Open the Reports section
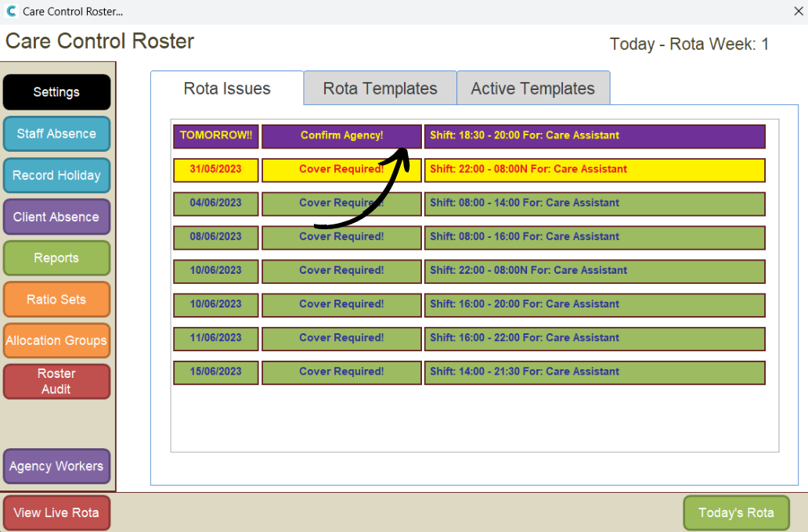Screen dimensions: 808x532 coord(56,258)
